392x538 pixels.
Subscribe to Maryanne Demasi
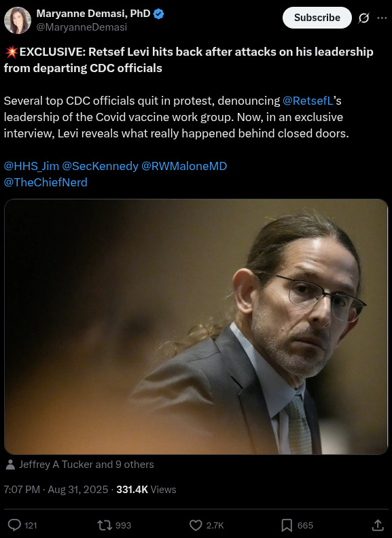point(317,18)
